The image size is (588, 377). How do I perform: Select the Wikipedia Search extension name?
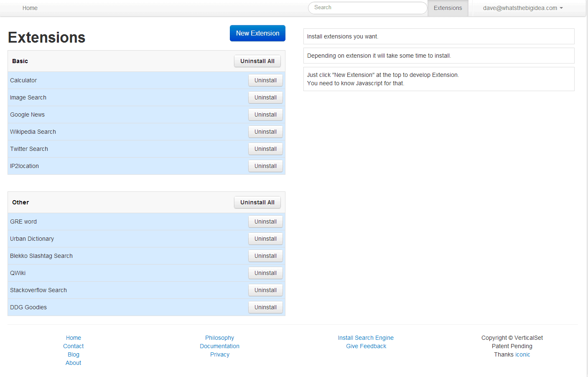33,132
